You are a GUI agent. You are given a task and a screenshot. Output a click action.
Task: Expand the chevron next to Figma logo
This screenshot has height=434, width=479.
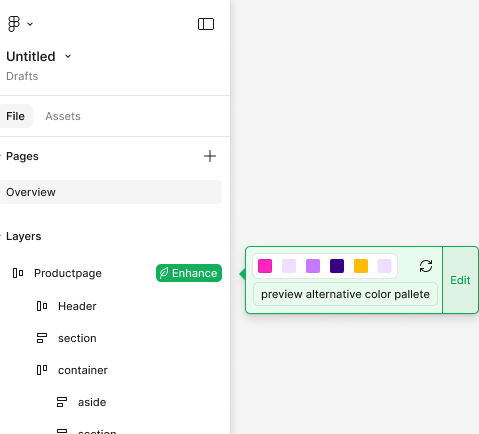coord(30,24)
